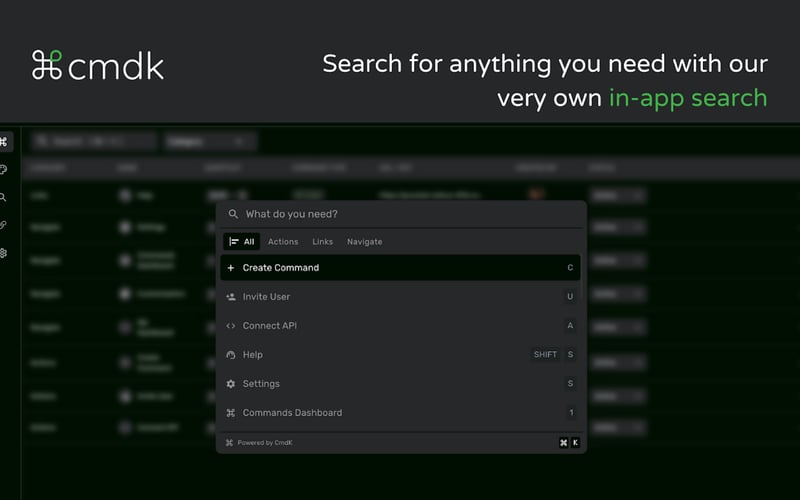
Task: Choose Create Command from the palette
Action: point(401,268)
